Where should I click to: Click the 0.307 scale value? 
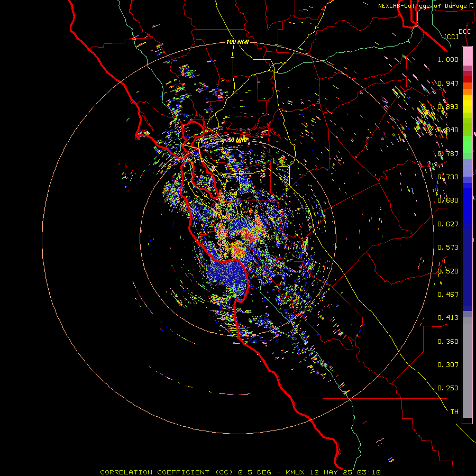(x=448, y=365)
